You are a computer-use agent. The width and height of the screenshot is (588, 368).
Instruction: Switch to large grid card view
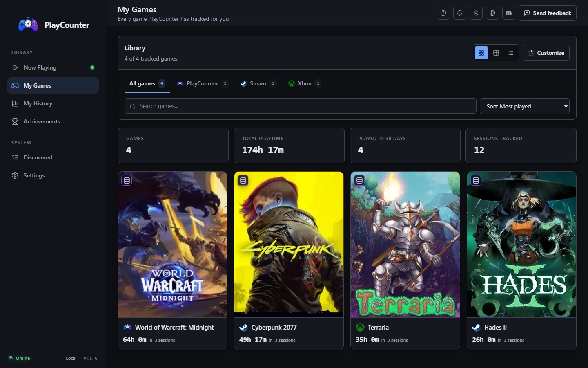(x=481, y=53)
